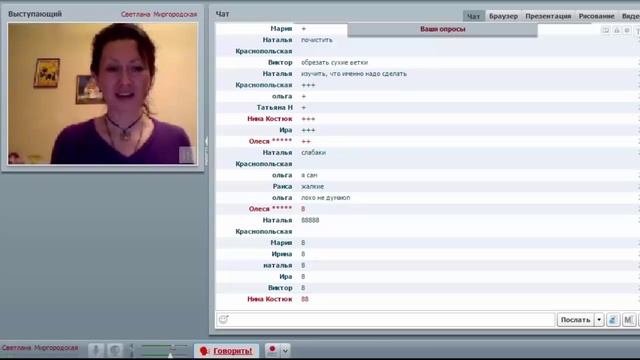Click the speaker video thumbnail
Image resolution: width=640 pixels, height=360 pixels.
pyautogui.click(x=102, y=93)
